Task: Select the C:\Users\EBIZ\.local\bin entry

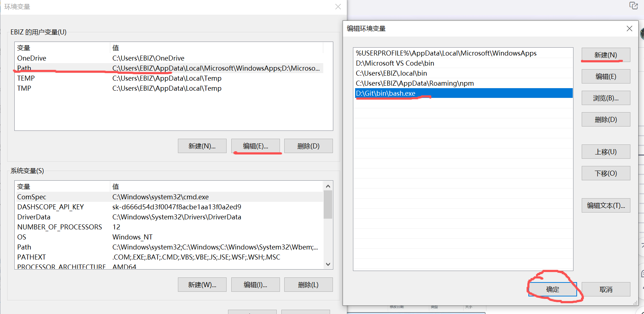Action: click(x=463, y=73)
